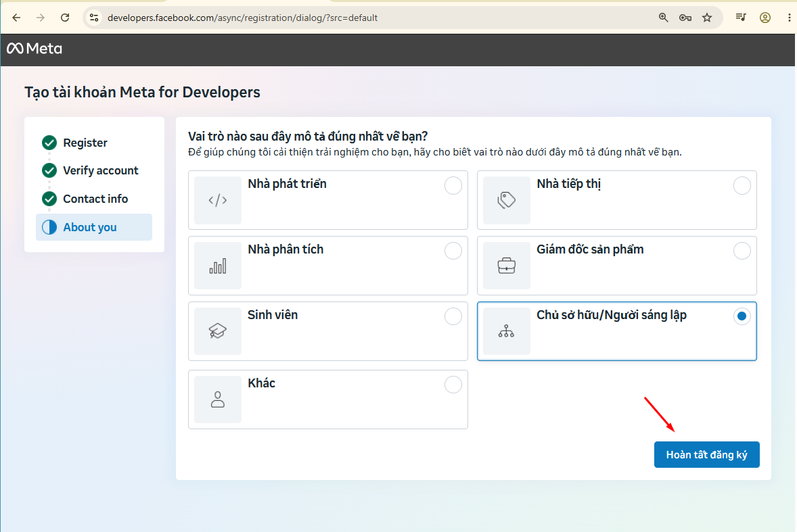Select the Nhà phát triển radio button
The width and height of the screenshot is (797, 532).
point(453,185)
